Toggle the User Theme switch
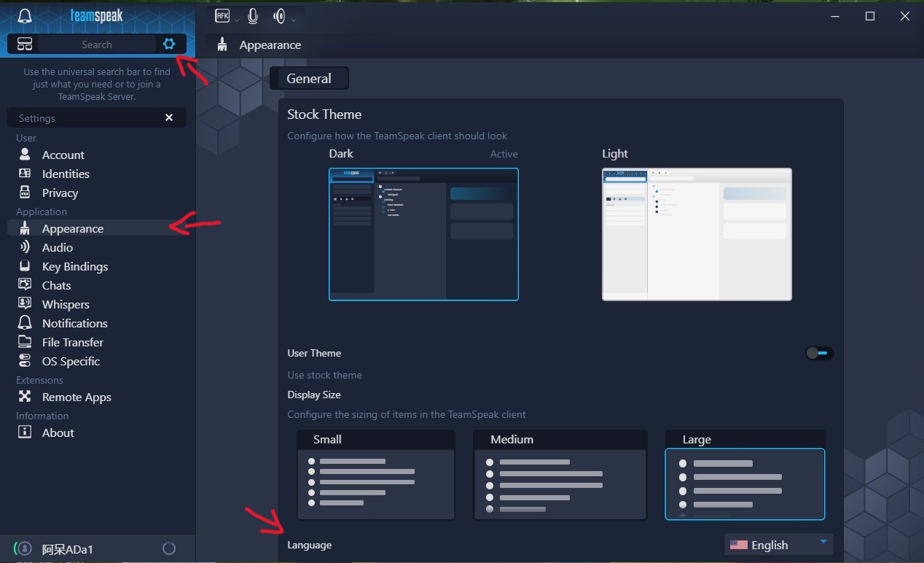Image resolution: width=924 pixels, height=563 pixels. (x=819, y=353)
